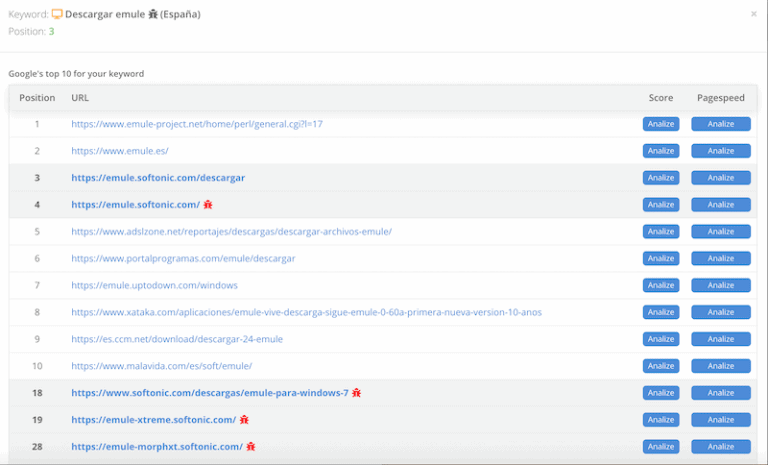Click the red bug icon beside emule.softonic.com/
This screenshot has width=768, height=465.
[x=208, y=204]
